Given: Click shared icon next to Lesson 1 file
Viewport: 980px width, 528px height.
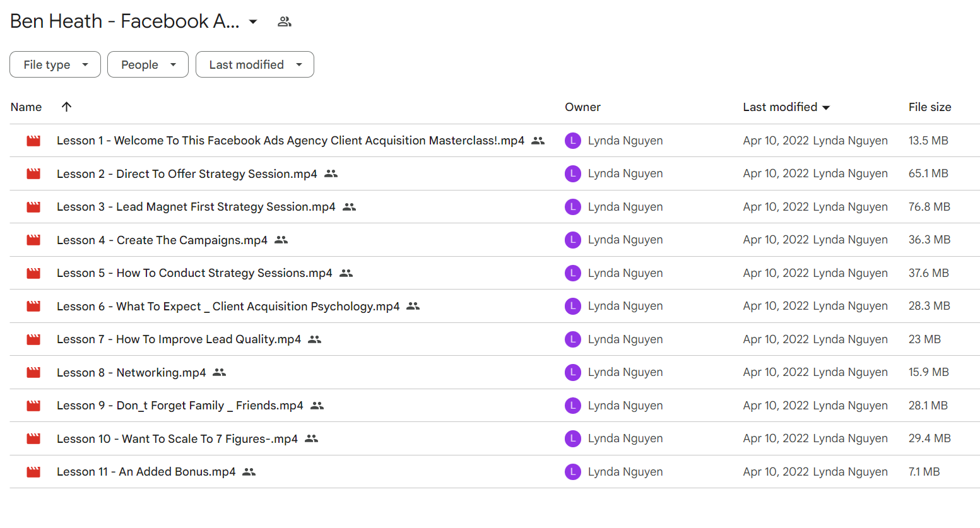Looking at the screenshot, I should pos(538,141).
